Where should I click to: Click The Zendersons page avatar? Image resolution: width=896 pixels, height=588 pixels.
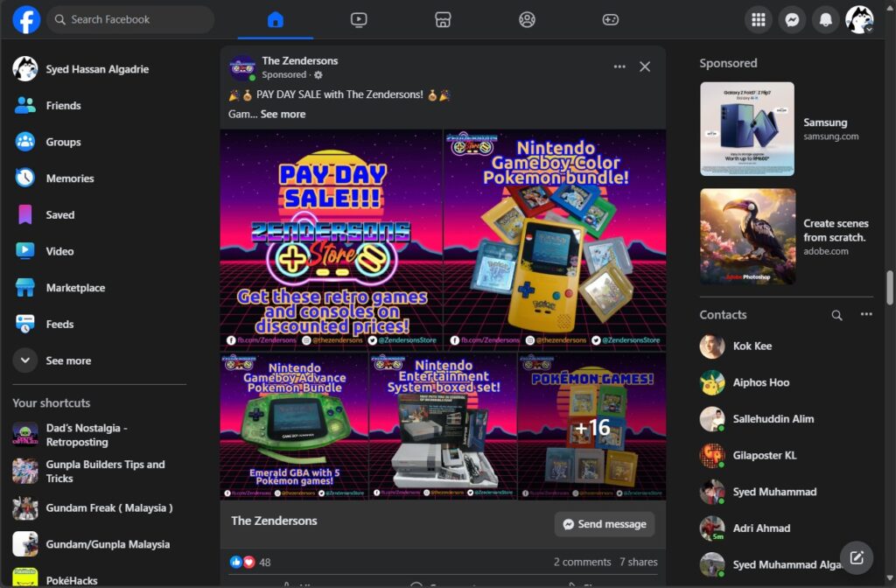(x=242, y=68)
